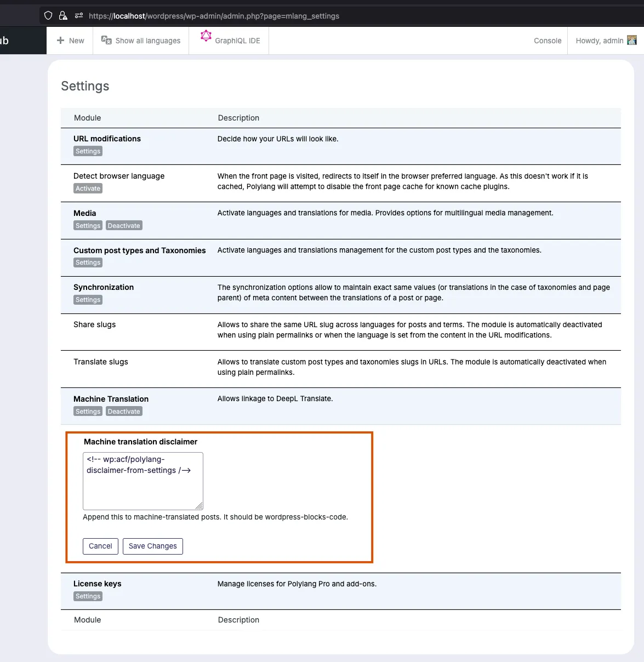This screenshot has width=644, height=662.
Task: Click "Allows linkage to DeepL Translate." description
Action: click(275, 398)
